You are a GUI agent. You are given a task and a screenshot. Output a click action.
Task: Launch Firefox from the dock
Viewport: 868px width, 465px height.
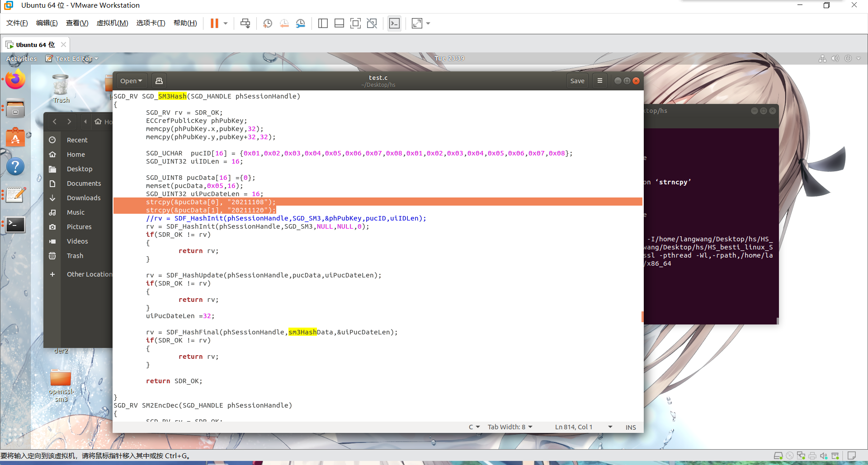(x=15, y=80)
